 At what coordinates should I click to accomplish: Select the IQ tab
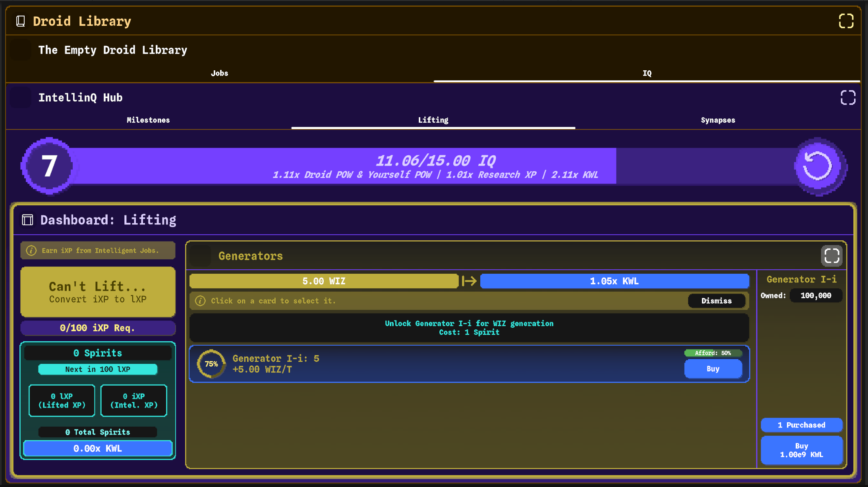point(647,73)
